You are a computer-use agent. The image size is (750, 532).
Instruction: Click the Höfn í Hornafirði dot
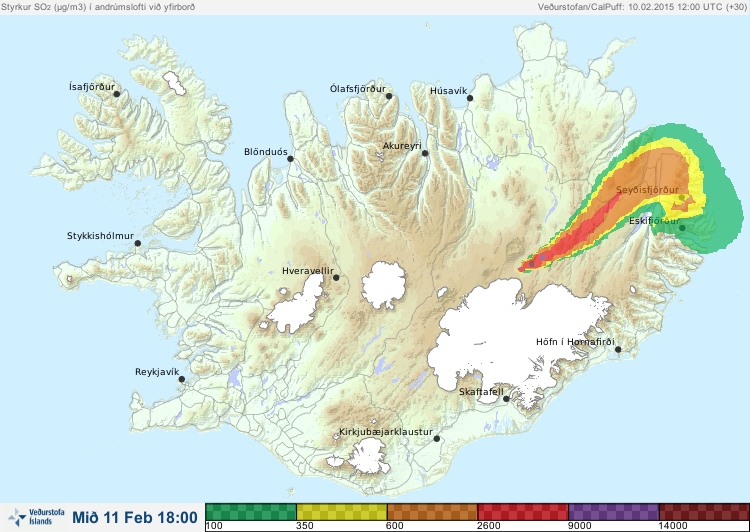coord(618,349)
